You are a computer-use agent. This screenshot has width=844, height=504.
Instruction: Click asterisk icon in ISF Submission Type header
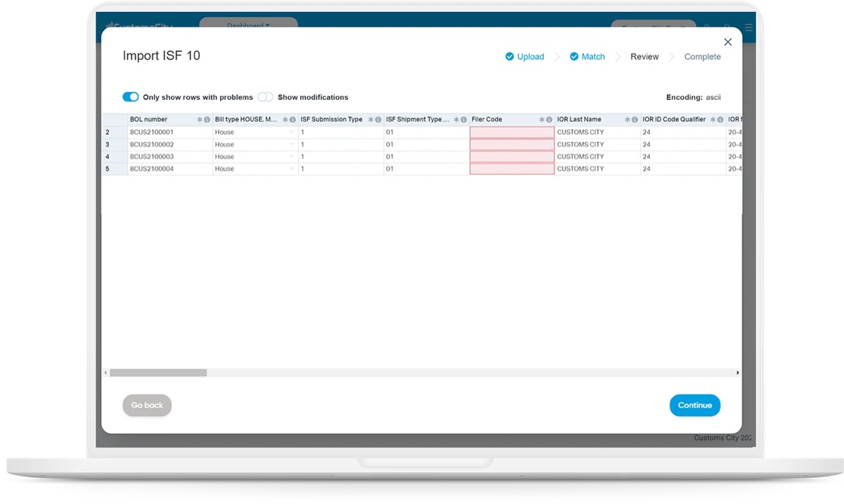[x=371, y=120]
